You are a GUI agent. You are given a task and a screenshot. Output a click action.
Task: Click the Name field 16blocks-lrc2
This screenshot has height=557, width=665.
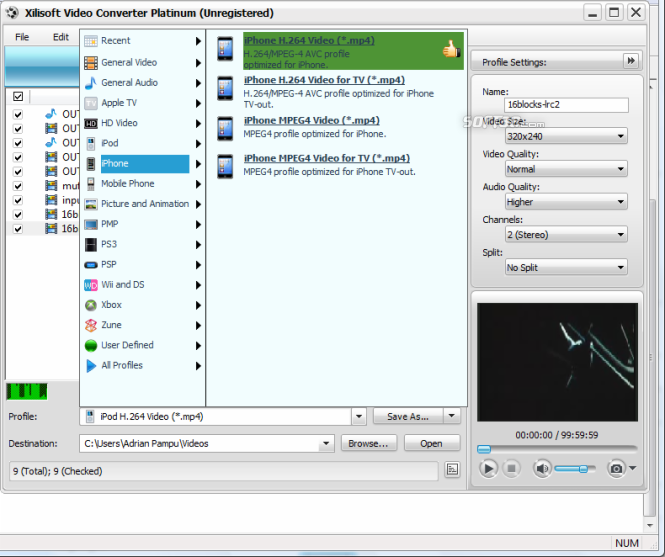point(566,105)
